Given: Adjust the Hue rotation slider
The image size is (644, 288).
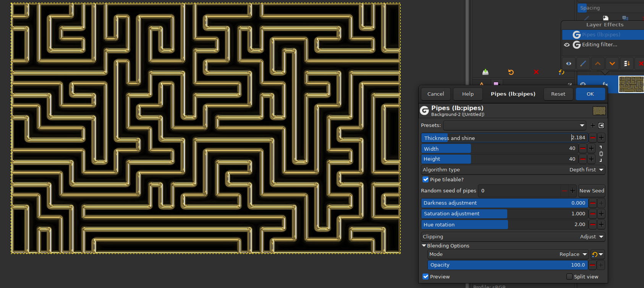Looking at the screenshot, I should click(504, 225).
